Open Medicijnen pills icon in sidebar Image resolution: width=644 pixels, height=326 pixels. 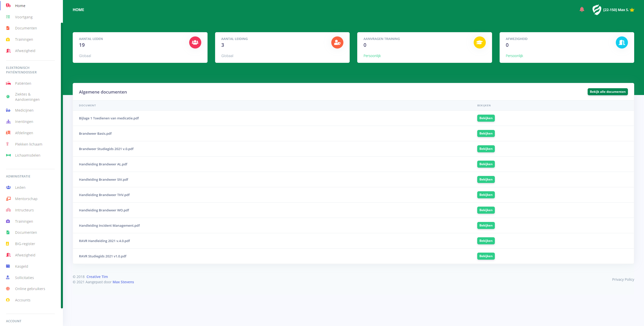point(8,110)
